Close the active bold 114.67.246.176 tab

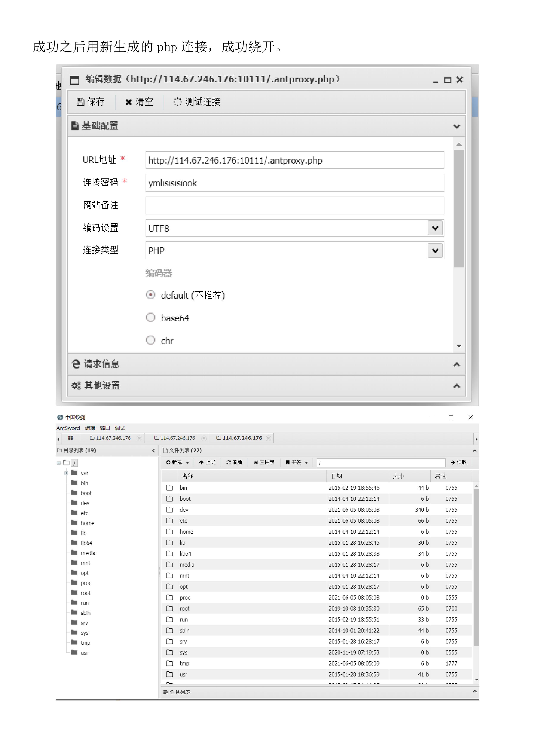268,438
